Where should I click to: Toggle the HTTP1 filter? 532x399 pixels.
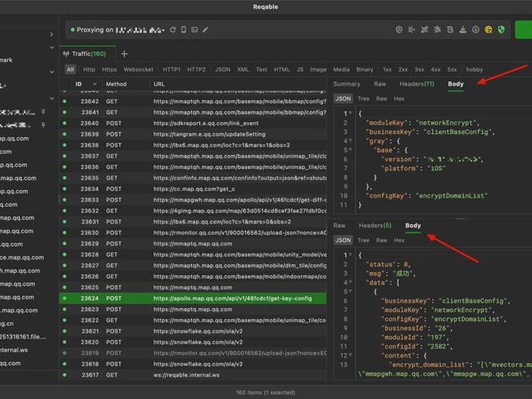(172, 69)
